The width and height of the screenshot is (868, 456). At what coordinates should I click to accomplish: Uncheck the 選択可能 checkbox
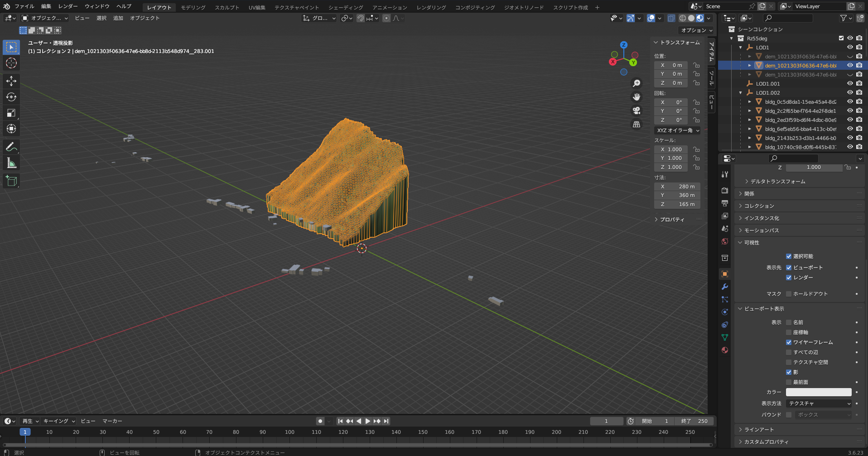click(789, 256)
